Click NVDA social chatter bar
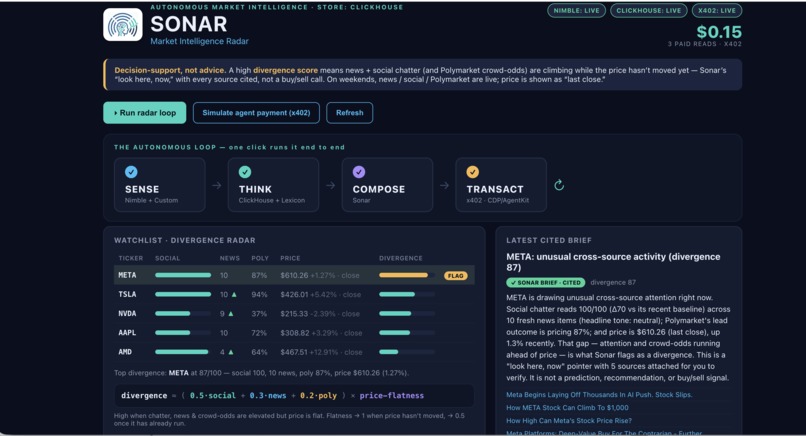The width and height of the screenshot is (806, 436). pos(173,314)
